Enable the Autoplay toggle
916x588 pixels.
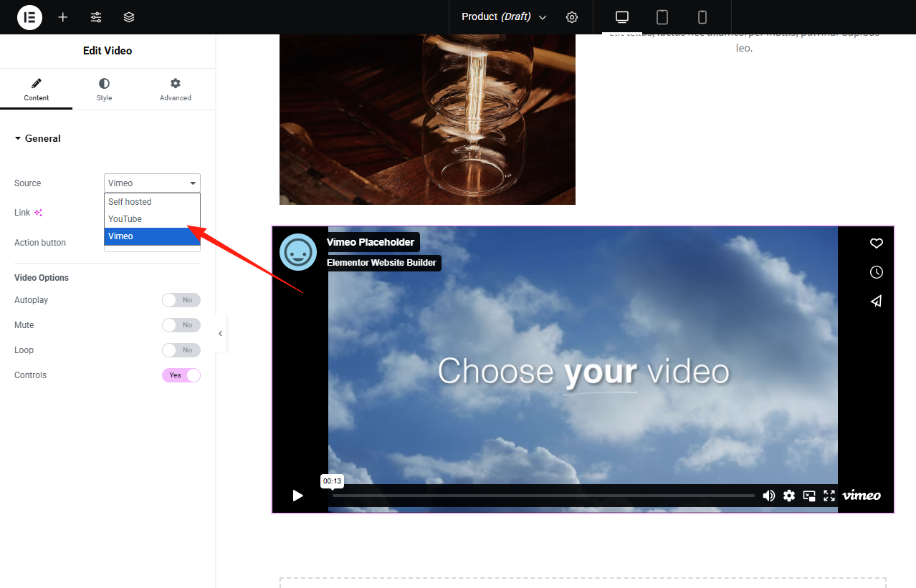(181, 300)
